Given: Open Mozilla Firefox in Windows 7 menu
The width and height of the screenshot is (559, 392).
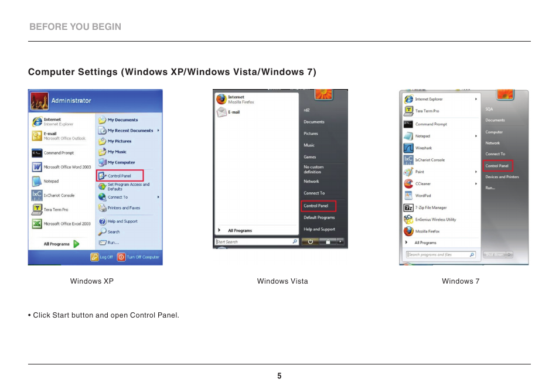Looking at the screenshot, I should click(422, 231).
